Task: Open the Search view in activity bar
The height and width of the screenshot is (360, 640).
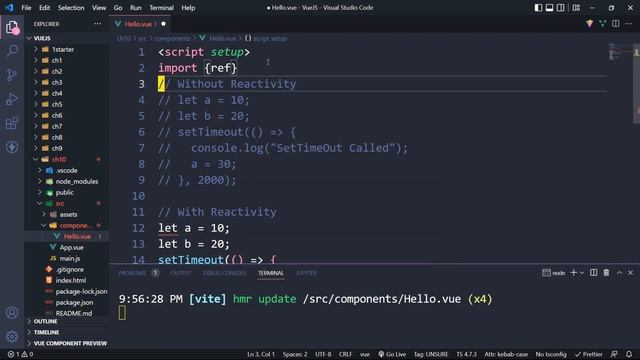Action: (x=12, y=51)
